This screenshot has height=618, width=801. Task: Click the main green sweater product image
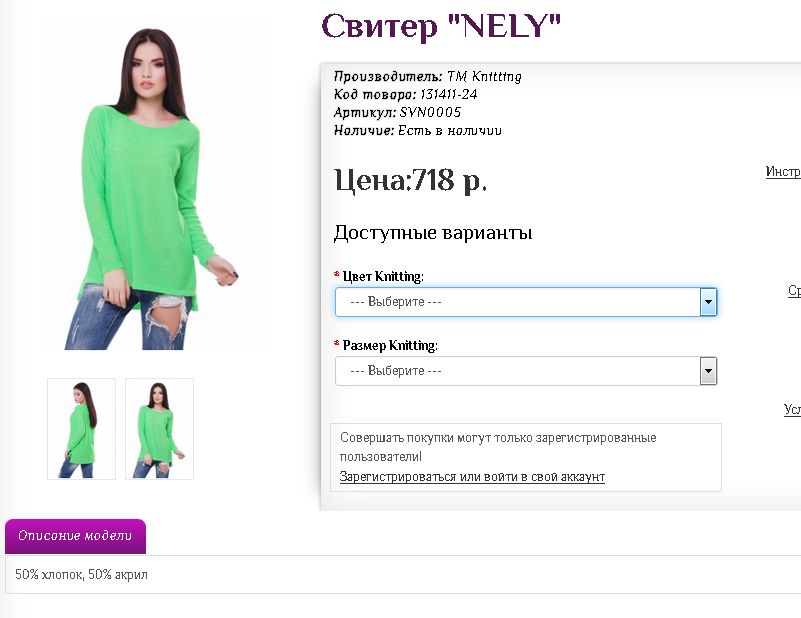click(155, 188)
